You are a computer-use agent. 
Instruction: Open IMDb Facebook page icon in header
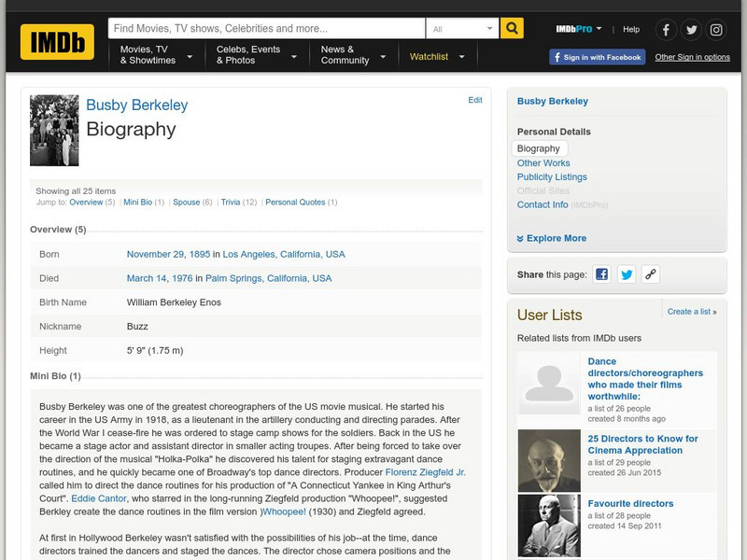(666, 30)
